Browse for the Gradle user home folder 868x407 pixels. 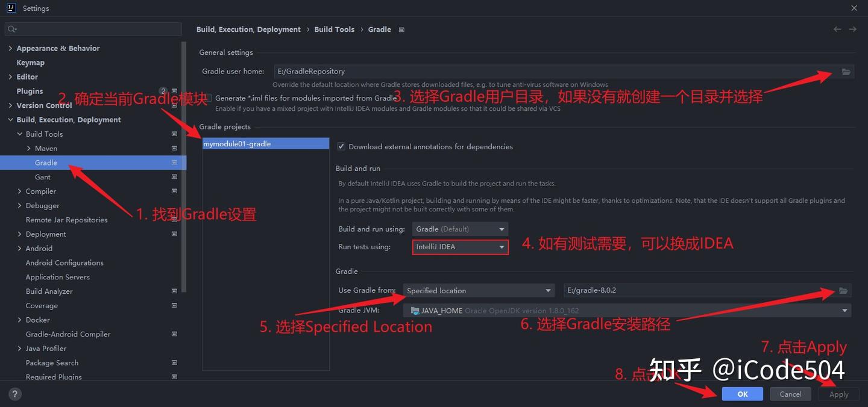tap(845, 70)
